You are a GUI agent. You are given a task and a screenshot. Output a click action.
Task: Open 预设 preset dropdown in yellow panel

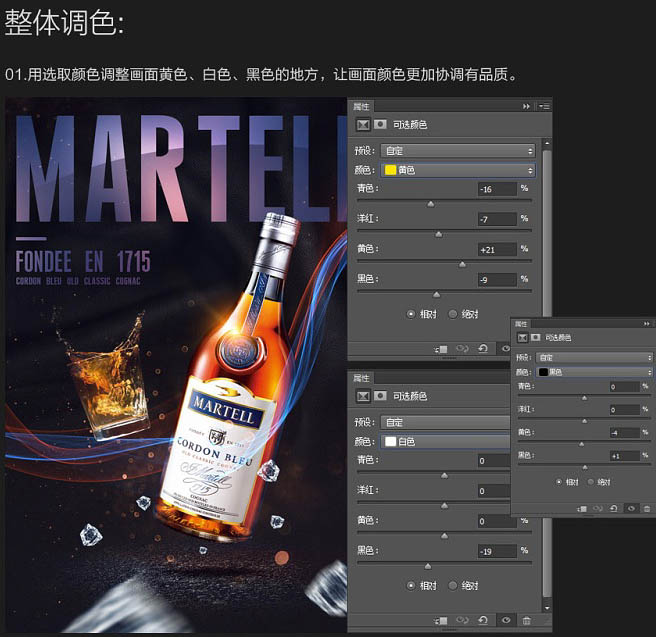(x=458, y=151)
